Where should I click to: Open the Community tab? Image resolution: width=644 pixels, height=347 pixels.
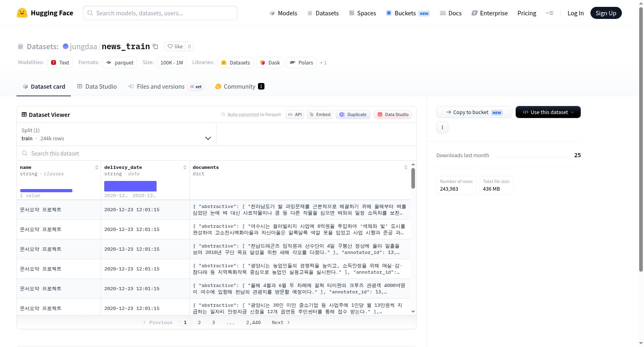point(239,87)
